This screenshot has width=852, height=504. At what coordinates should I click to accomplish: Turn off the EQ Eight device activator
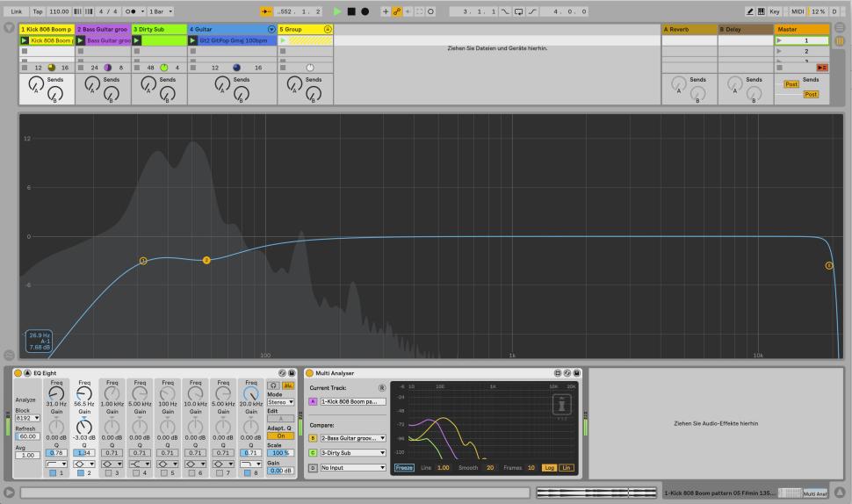click(18, 373)
